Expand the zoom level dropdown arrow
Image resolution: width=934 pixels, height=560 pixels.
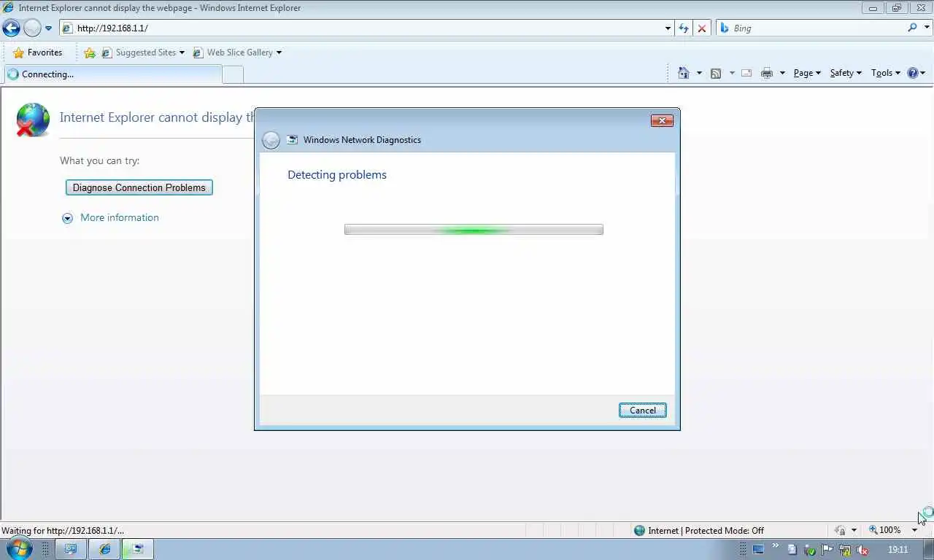tap(914, 530)
